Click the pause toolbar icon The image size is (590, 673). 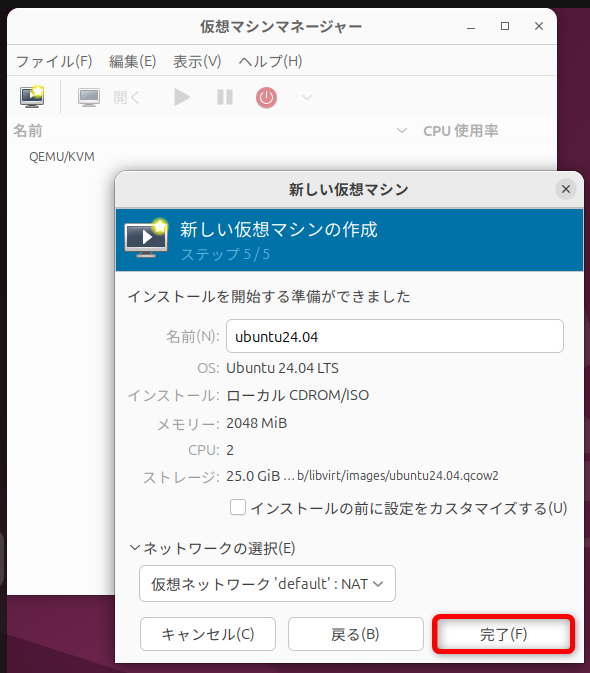click(225, 97)
